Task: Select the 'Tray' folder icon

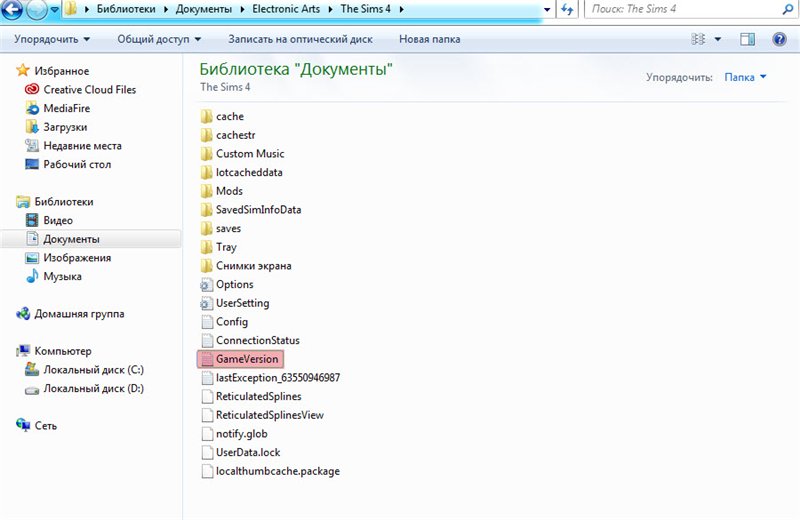Action: [x=206, y=247]
